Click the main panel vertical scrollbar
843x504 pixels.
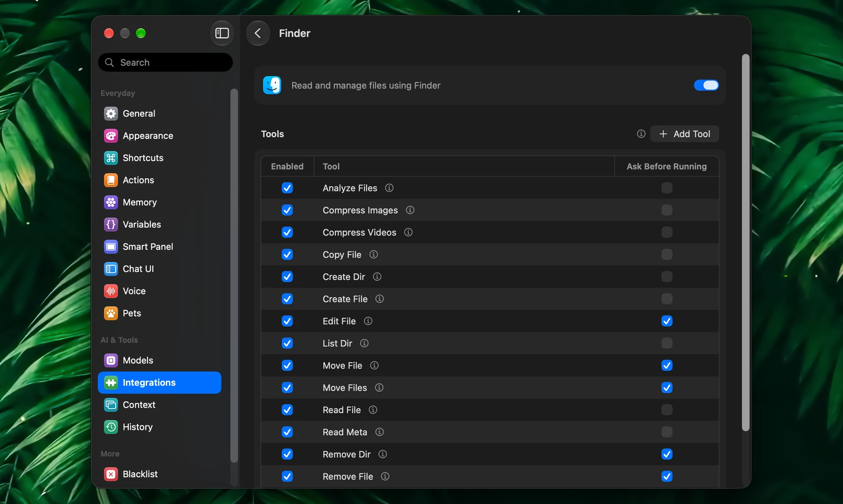746,242
